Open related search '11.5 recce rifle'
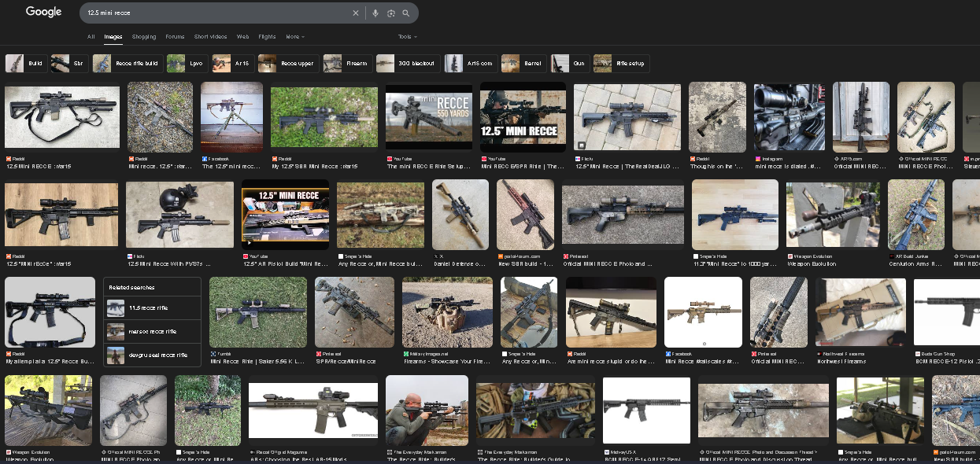 [152, 307]
